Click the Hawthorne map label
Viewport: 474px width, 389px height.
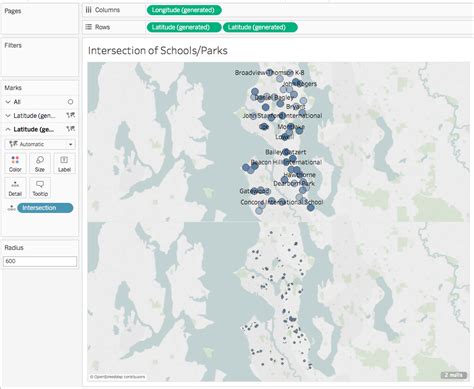(x=299, y=175)
